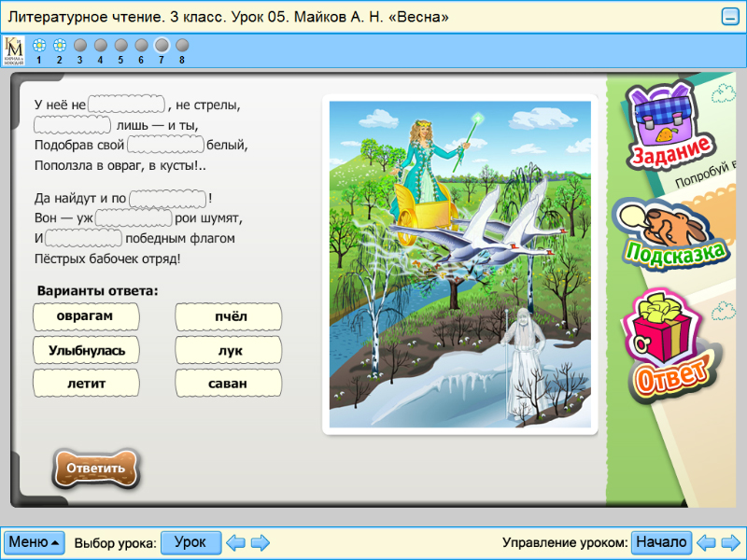Screen dimensions: 747x560
Task: Open the Меню dropdown
Action: point(35,542)
